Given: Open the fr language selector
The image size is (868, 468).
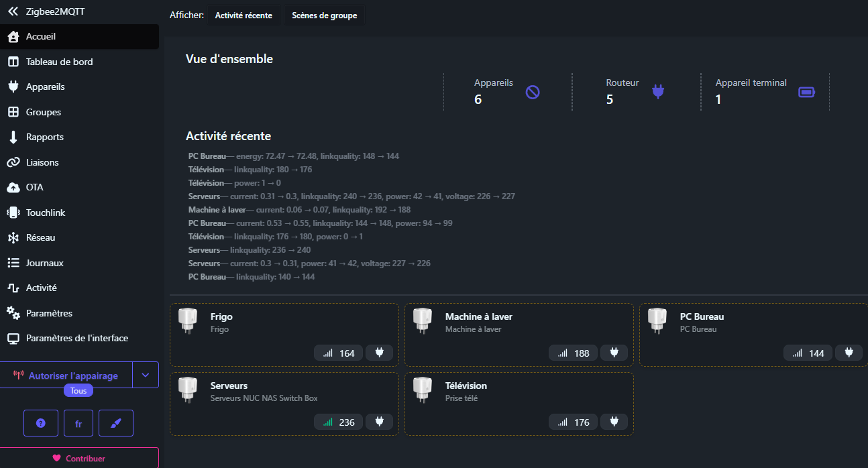Looking at the screenshot, I should click(x=78, y=424).
